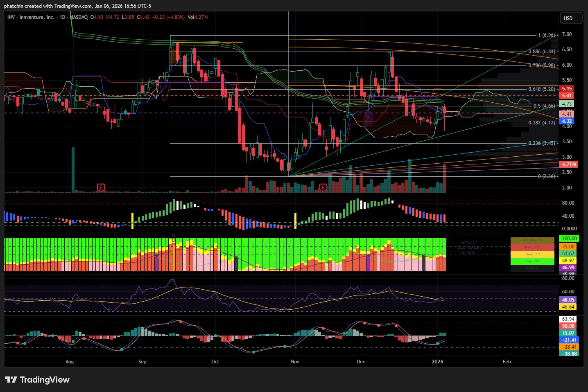Select the 1 (6.96) Fibonacci level label
The width and height of the screenshot is (588, 392).
546,35
